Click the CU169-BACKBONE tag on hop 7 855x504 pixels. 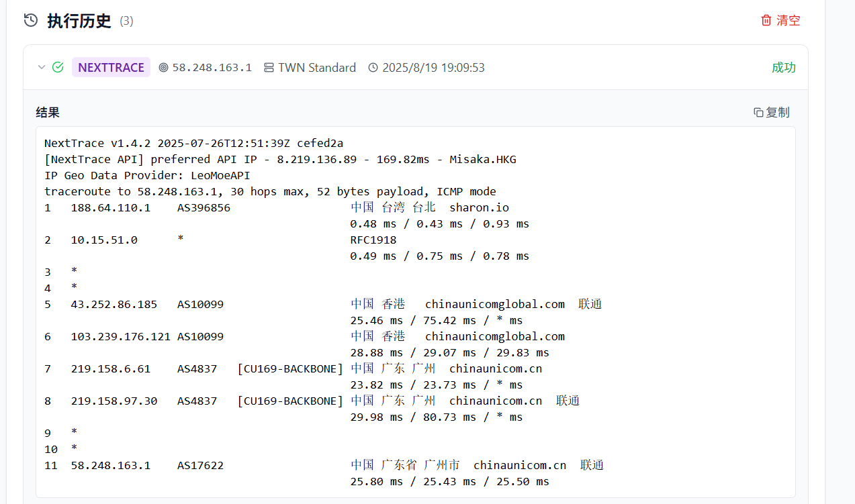pyautogui.click(x=290, y=368)
